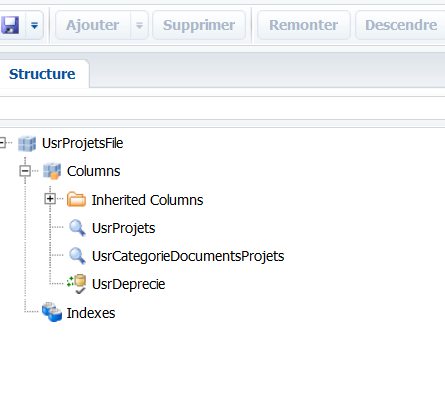The image size is (445, 404).
Task: Click the Supprimer button
Action: (x=199, y=25)
